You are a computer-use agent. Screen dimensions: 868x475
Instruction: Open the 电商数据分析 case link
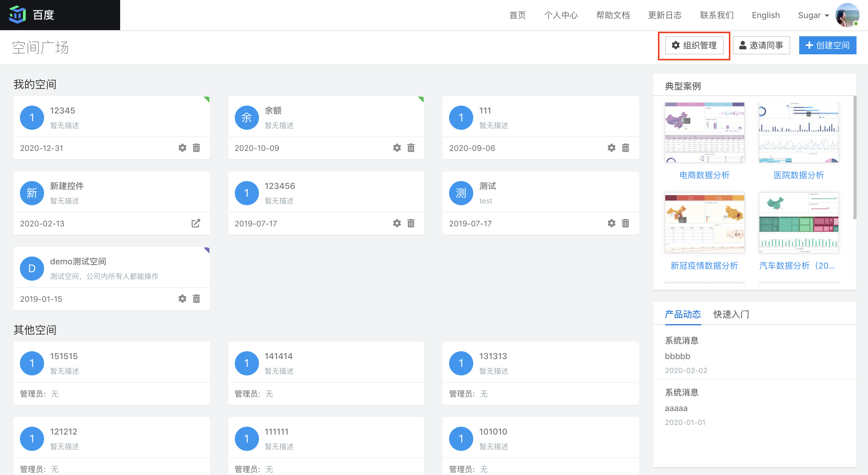704,175
